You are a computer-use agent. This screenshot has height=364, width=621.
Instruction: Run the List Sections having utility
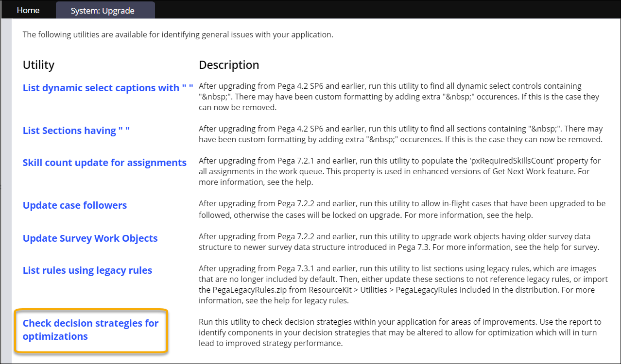76,131
